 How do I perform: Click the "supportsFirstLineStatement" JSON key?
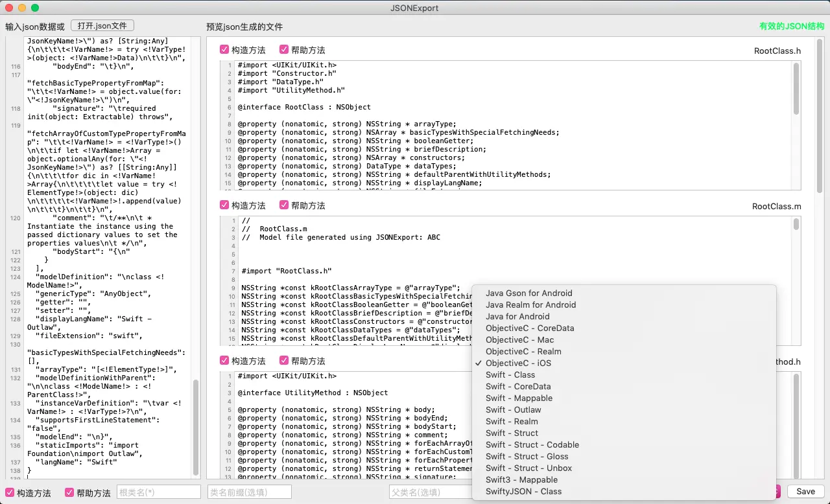pos(97,420)
